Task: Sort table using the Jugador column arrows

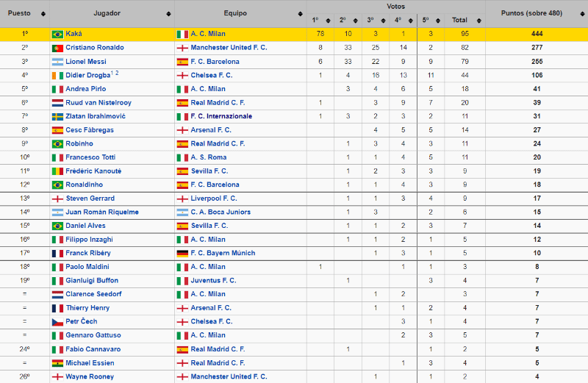Action: click(169, 14)
